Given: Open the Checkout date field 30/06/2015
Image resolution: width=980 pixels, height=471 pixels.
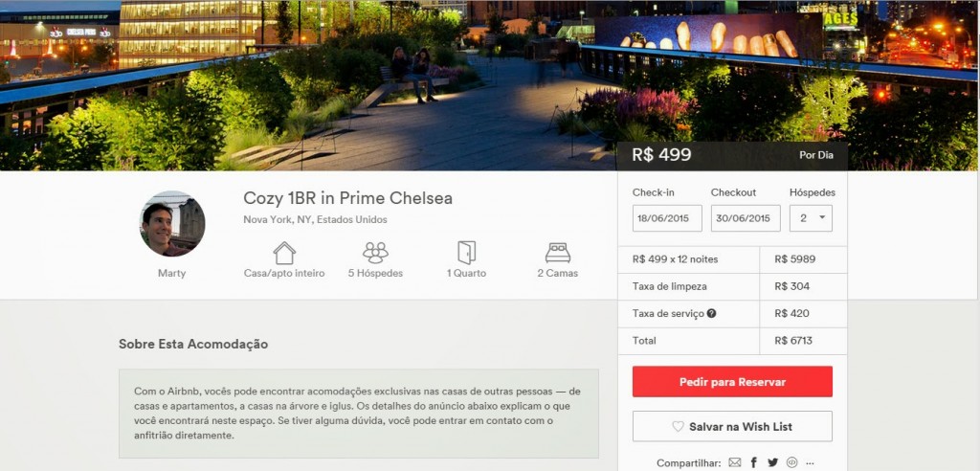Looking at the screenshot, I should coord(746,218).
